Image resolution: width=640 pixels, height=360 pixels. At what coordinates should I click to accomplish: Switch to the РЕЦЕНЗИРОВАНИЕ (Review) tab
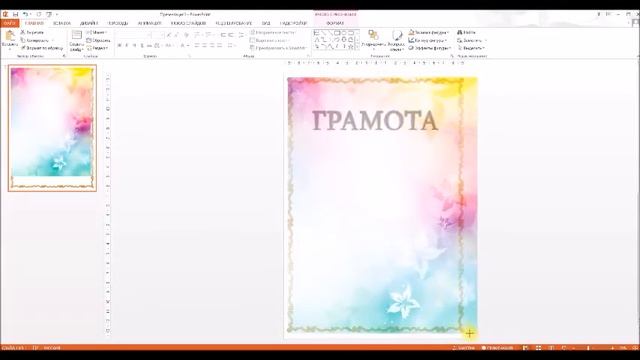233,23
